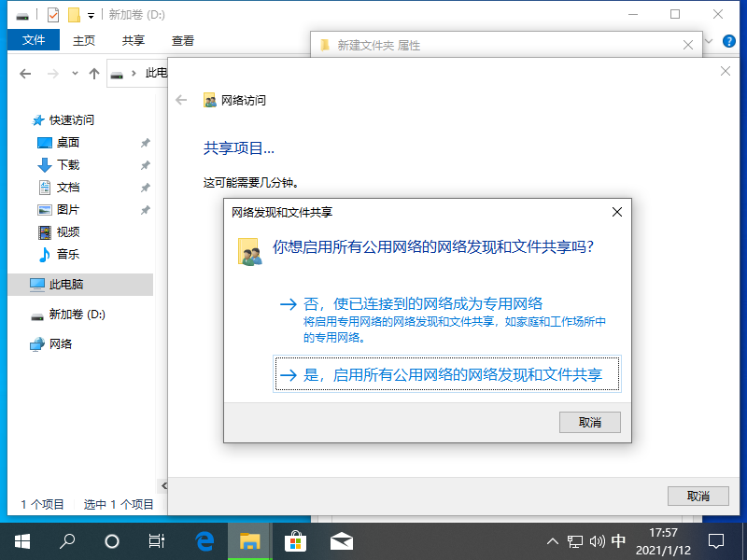Image resolution: width=747 pixels, height=560 pixels.
Task: Choose 是, enable discovery for all public networks
Action: (x=445, y=375)
